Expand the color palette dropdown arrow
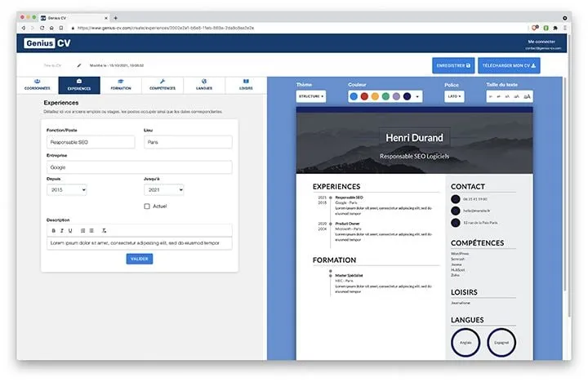Viewport: 588px width, 382px height. pyautogui.click(x=417, y=96)
